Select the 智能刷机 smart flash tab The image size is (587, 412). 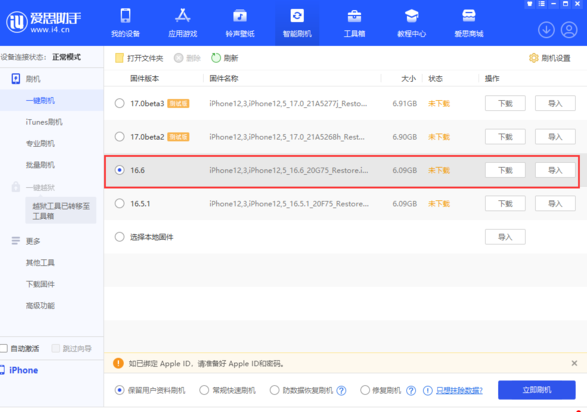pos(297,23)
